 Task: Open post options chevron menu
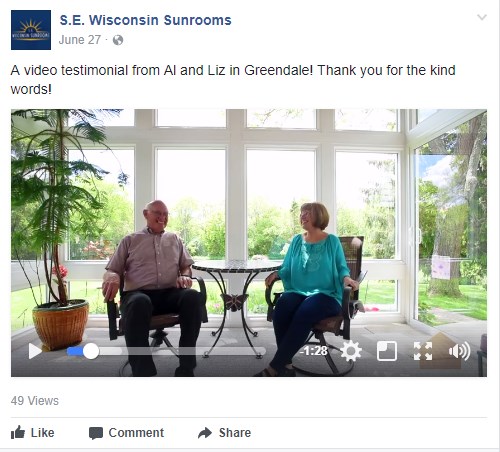482,17
